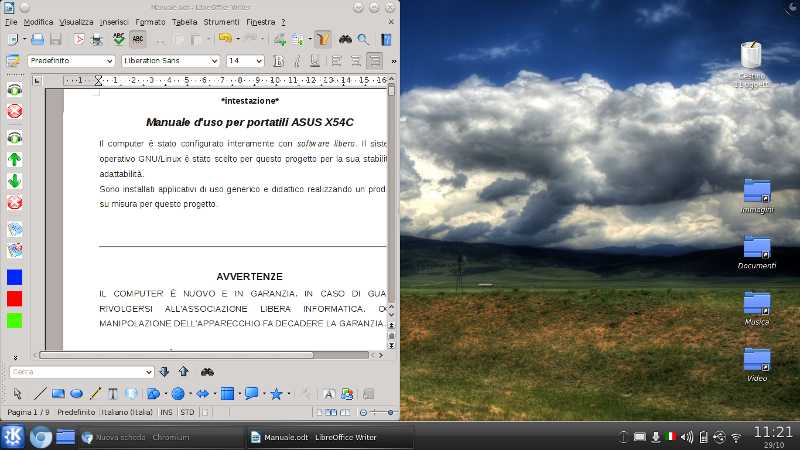800x450 pixels.
Task: Expand the Stars shape dropdown arrow
Action: tap(289, 394)
